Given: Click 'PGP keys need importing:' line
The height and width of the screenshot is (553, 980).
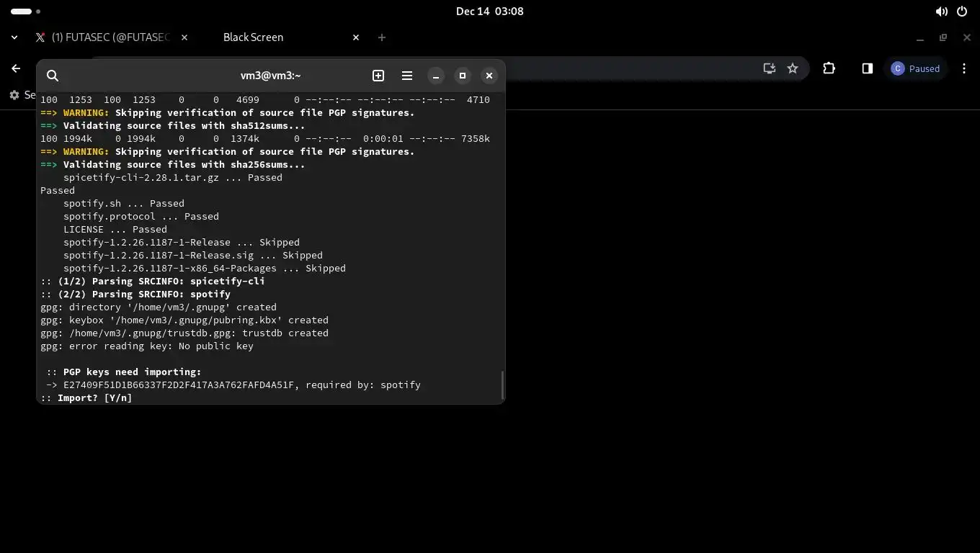Looking at the screenshot, I should [124, 372].
